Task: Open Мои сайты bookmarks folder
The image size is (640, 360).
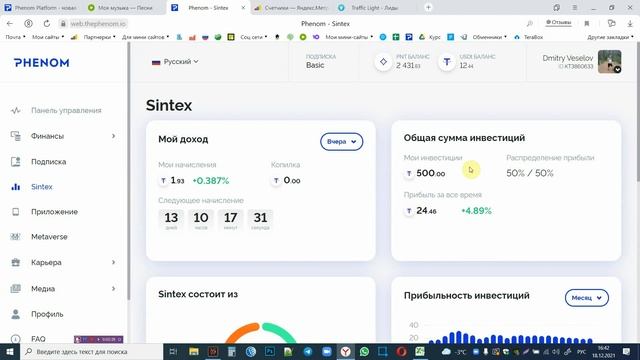Action: (x=48, y=37)
